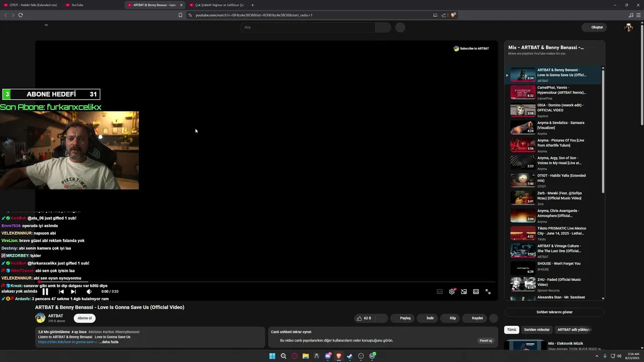
Task: Switch to miniplayer mode
Action: 464,292
